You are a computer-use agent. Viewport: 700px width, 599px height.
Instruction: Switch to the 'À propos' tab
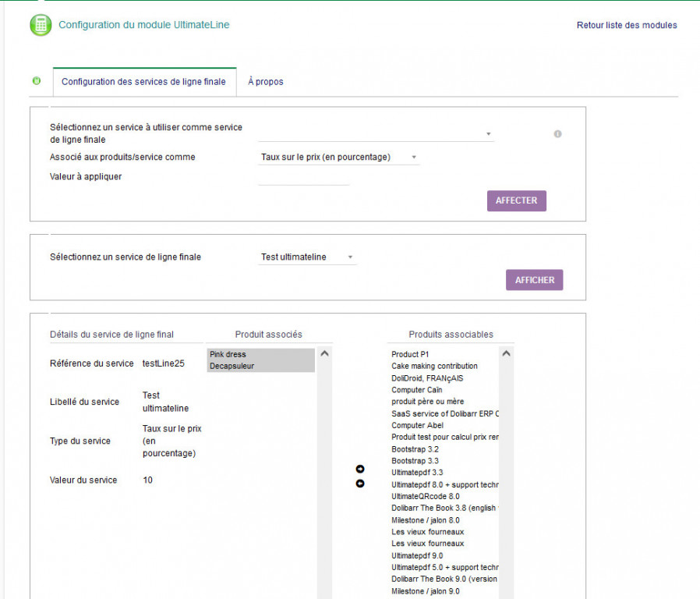click(266, 82)
